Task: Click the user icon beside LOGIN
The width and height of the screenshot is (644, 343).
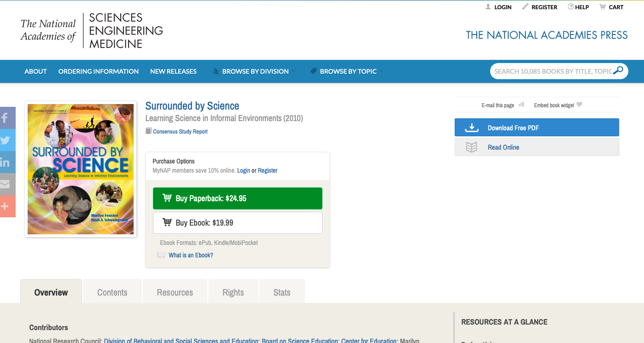Action: (x=488, y=7)
